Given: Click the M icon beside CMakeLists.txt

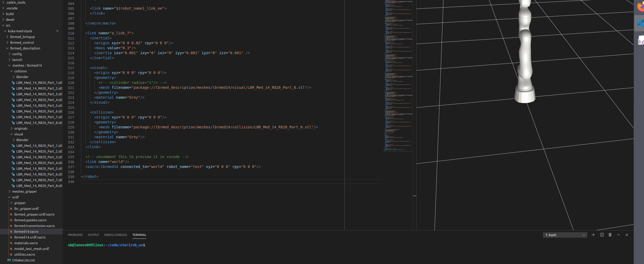Looking at the screenshot, I should [9, 260].
